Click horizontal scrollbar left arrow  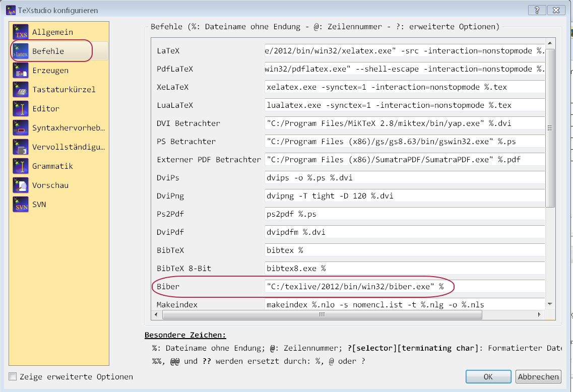156,314
